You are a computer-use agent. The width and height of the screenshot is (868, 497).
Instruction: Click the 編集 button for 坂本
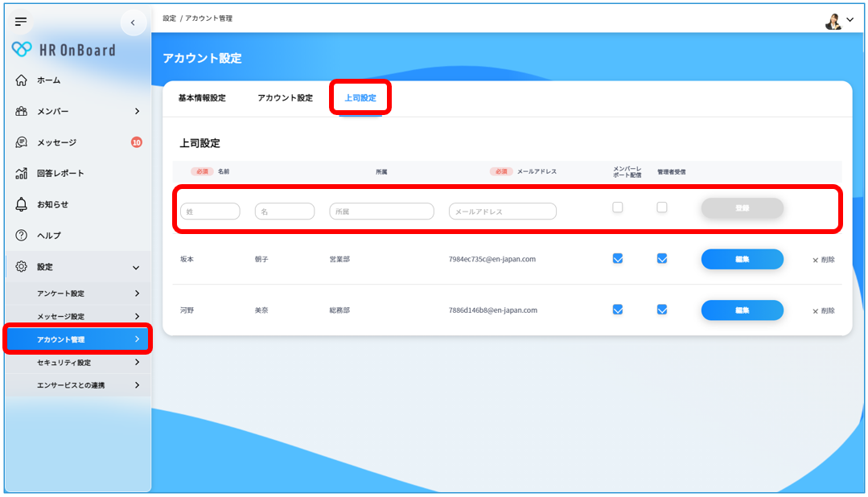[743, 259]
